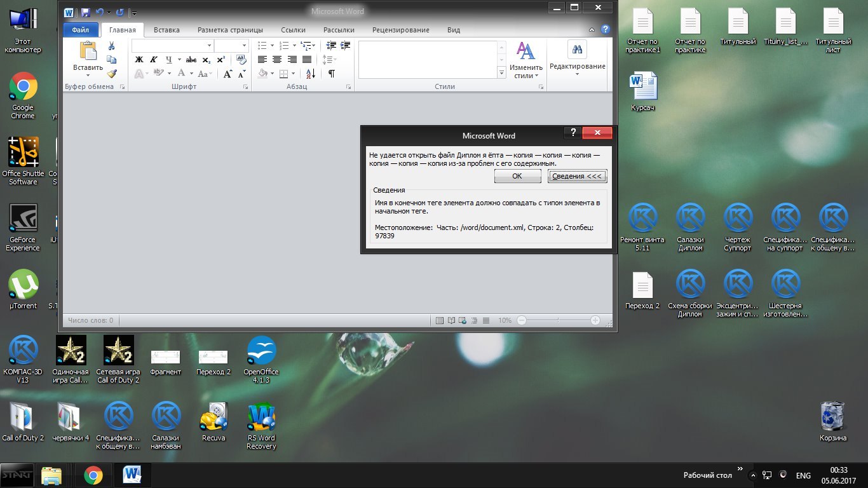The height and width of the screenshot is (488, 868).
Task: Open Word help blue question icon
Action: point(605,30)
